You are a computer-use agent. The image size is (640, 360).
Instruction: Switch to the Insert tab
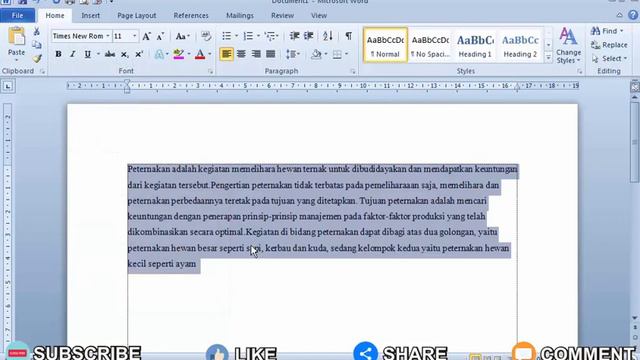pyautogui.click(x=90, y=16)
